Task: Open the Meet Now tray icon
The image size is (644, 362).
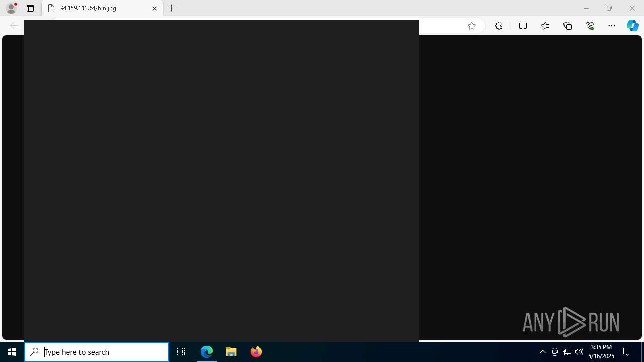Action: click(555, 352)
